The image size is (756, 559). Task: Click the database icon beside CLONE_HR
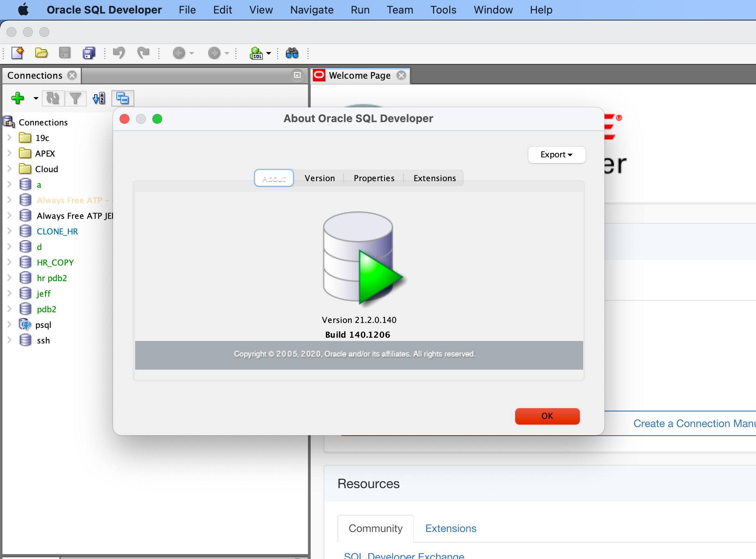25,232
